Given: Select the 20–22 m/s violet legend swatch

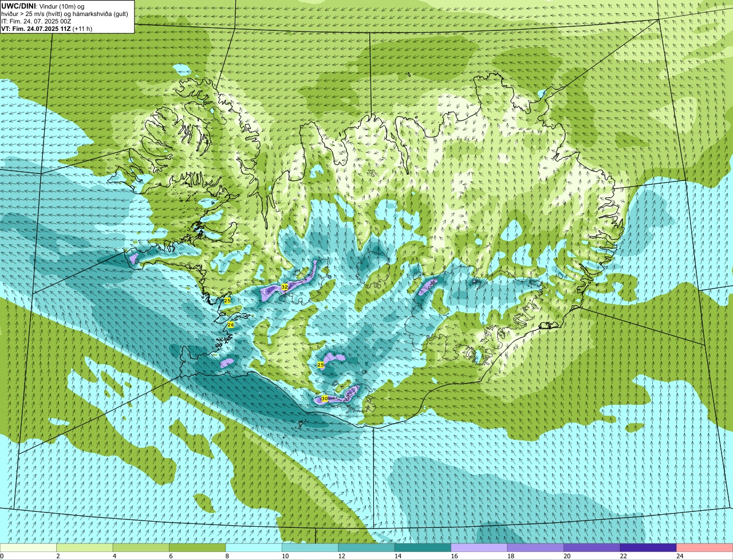Looking at the screenshot, I should click(592, 547).
